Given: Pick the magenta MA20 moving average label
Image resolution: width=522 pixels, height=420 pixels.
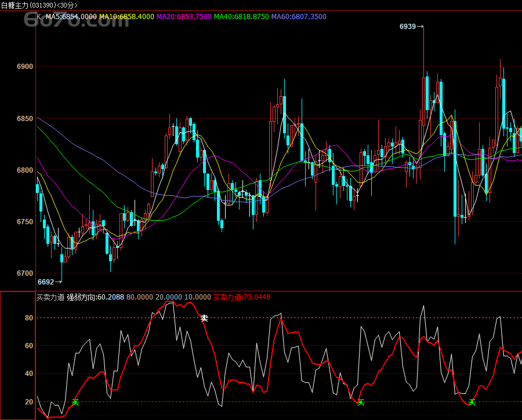Looking at the screenshot, I should (x=184, y=17).
